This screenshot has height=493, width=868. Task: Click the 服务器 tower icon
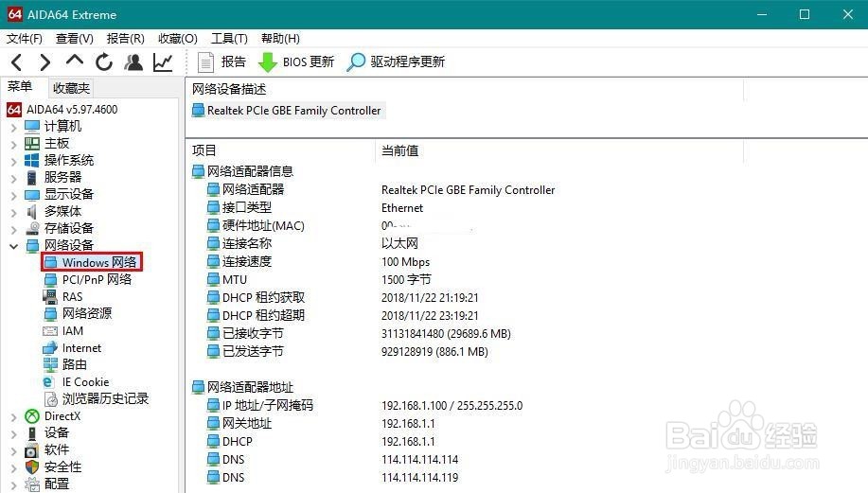coord(32,178)
